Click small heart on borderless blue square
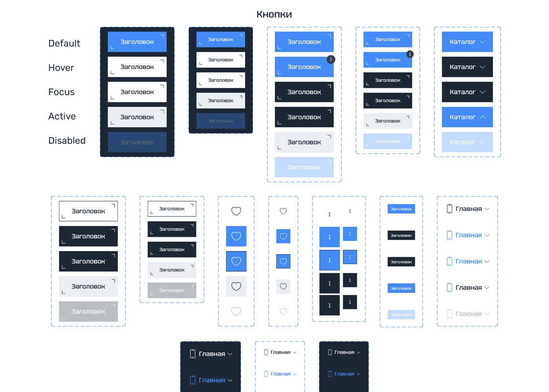 click(283, 236)
